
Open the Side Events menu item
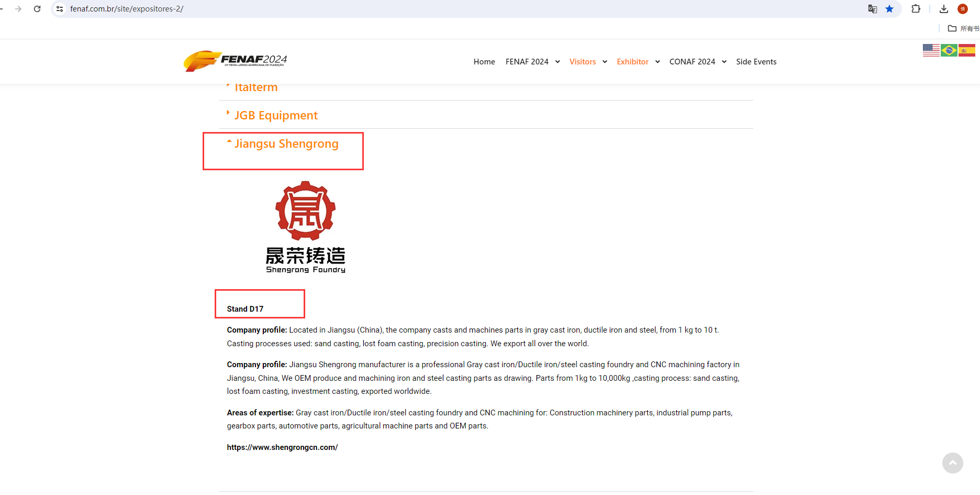pyautogui.click(x=756, y=62)
